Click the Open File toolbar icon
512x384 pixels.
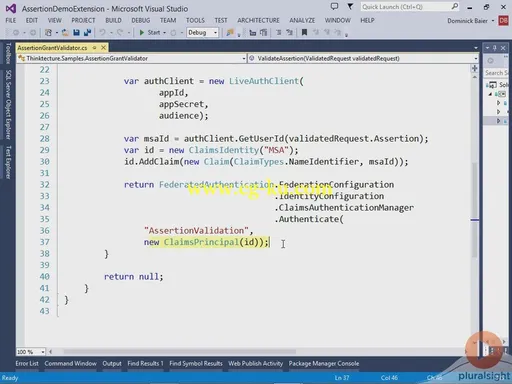[65, 33]
